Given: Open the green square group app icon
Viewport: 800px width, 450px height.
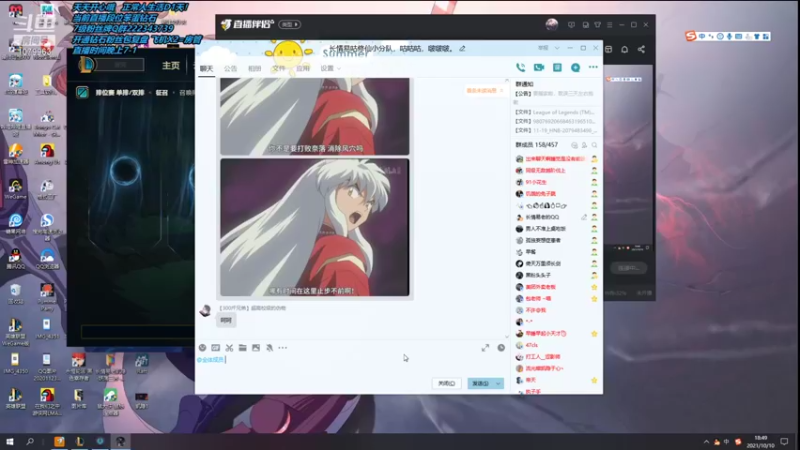Looking at the screenshot, I should pyautogui.click(x=557, y=67).
